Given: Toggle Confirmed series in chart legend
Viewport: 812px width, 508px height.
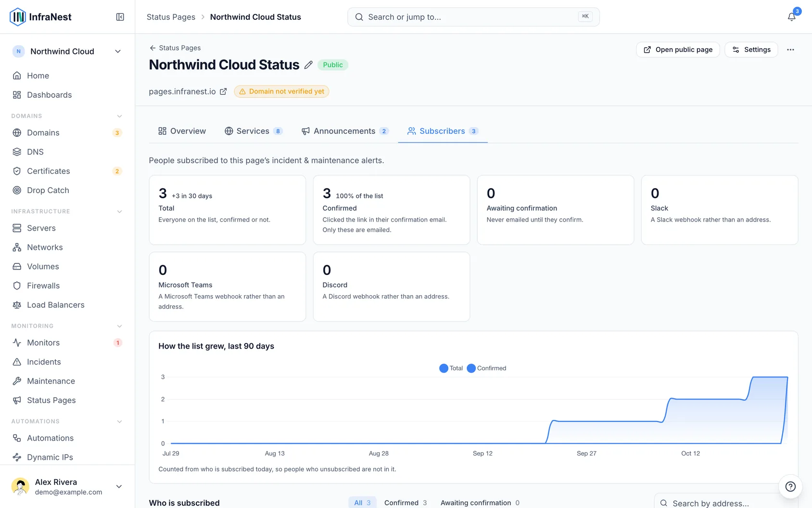Looking at the screenshot, I should [x=487, y=368].
